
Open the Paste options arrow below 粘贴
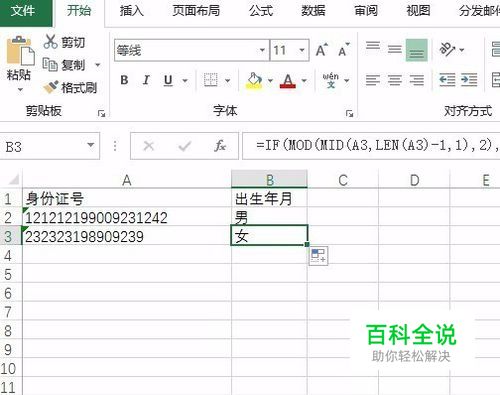pyautogui.click(x=20, y=90)
